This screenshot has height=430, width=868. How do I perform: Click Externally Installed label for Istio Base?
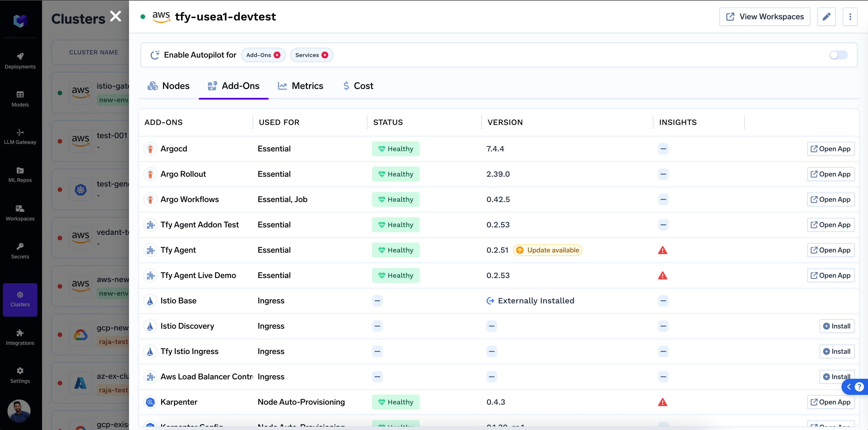530,301
